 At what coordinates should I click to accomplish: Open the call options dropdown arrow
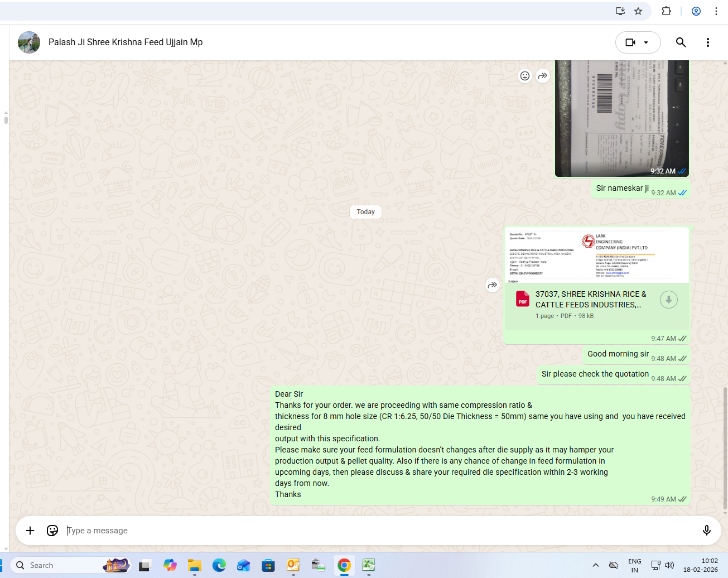click(647, 42)
